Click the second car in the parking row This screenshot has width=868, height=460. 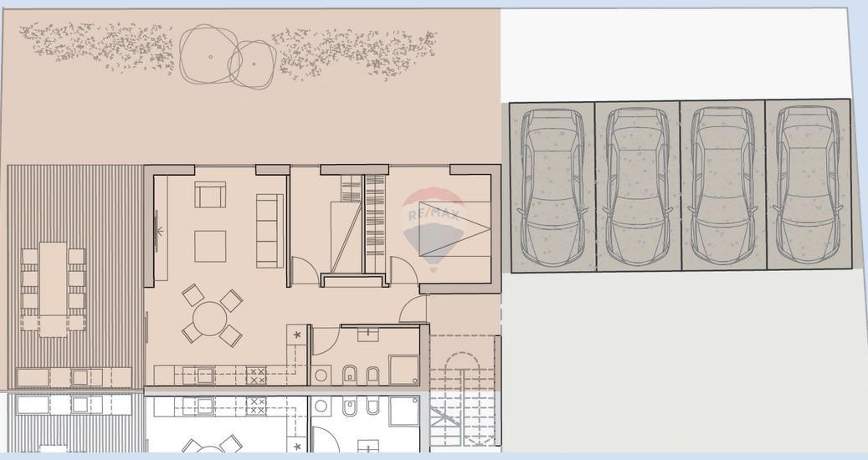pyautogui.click(x=638, y=187)
